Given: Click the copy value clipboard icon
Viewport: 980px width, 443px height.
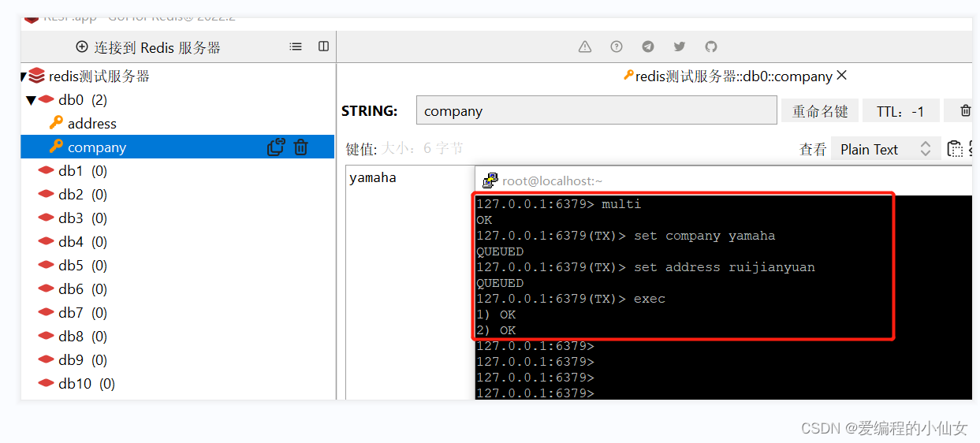Looking at the screenshot, I should [955, 149].
